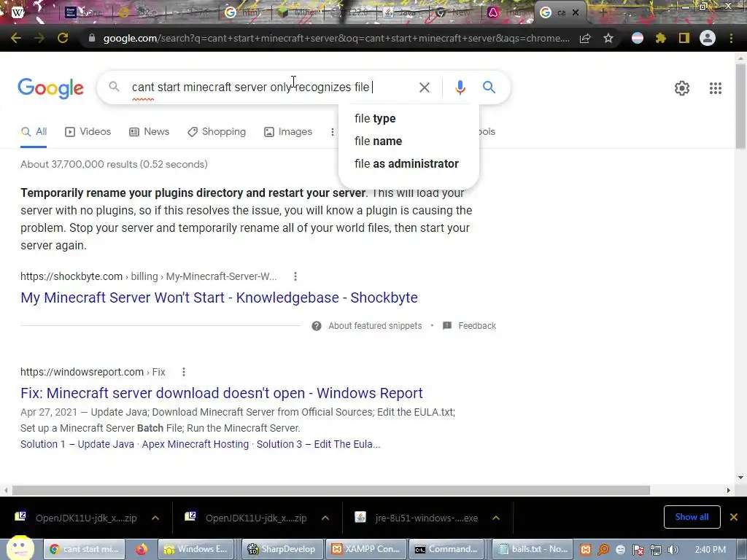Expand options for first OpenJDK11U zip download
The width and height of the screenshot is (747, 560).
click(155, 518)
